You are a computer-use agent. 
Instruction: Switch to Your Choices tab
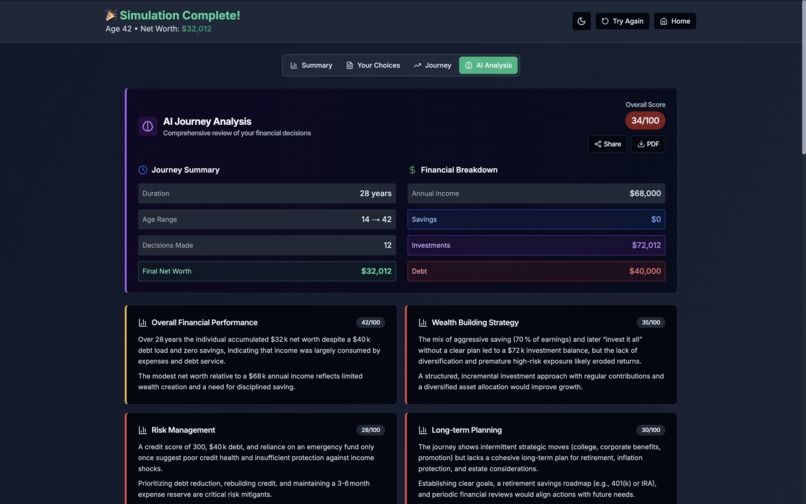373,65
